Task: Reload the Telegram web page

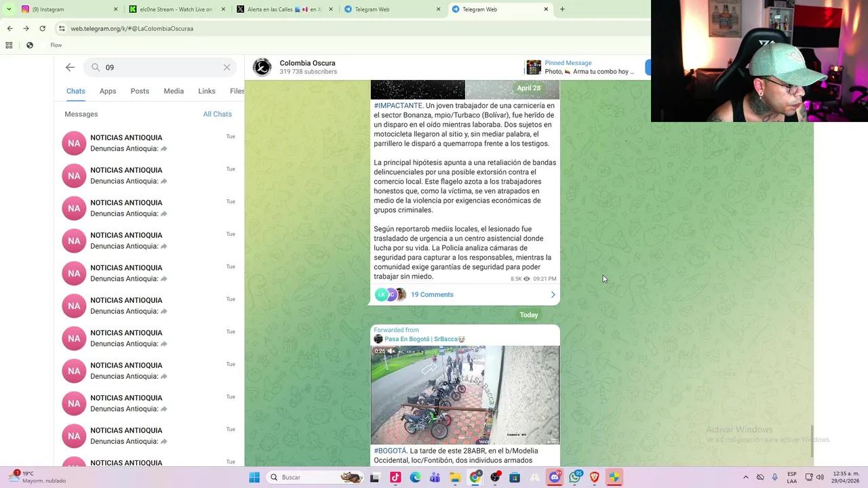Action: (42, 28)
